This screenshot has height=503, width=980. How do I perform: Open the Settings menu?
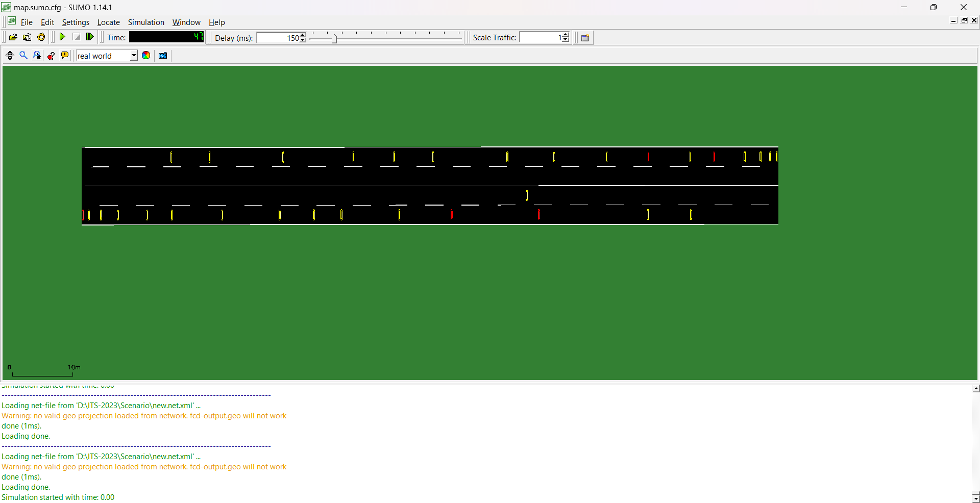pyautogui.click(x=76, y=22)
